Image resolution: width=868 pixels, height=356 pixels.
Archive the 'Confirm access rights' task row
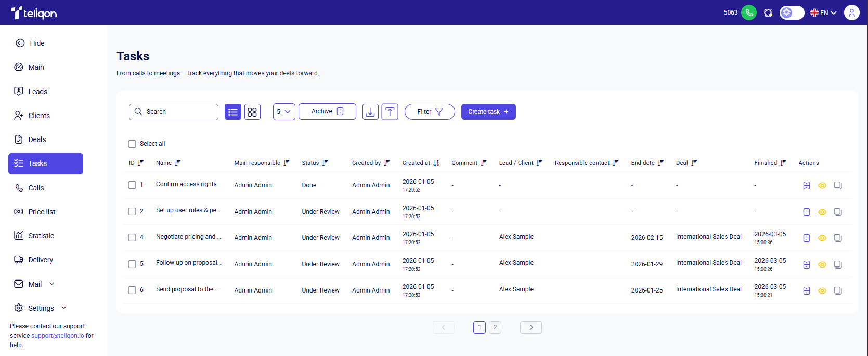(807, 185)
